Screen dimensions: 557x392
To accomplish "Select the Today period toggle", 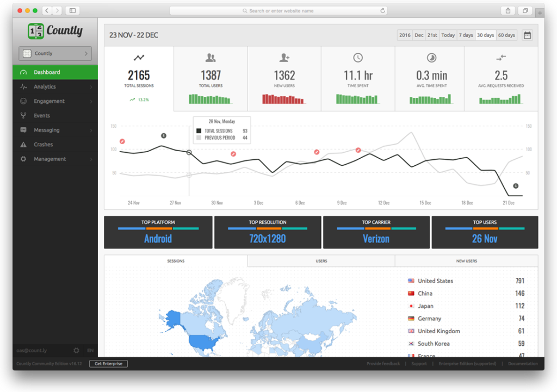I will (448, 35).
